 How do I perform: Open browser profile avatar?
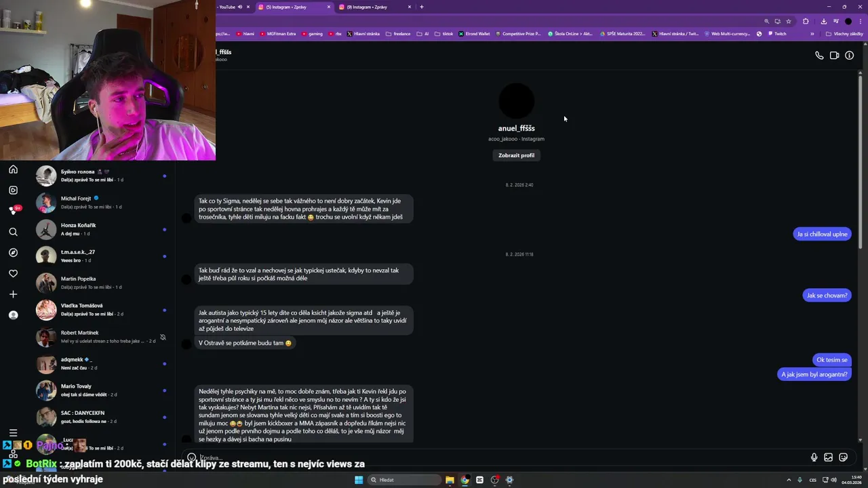pyautogui.click(x=848, y=21)
